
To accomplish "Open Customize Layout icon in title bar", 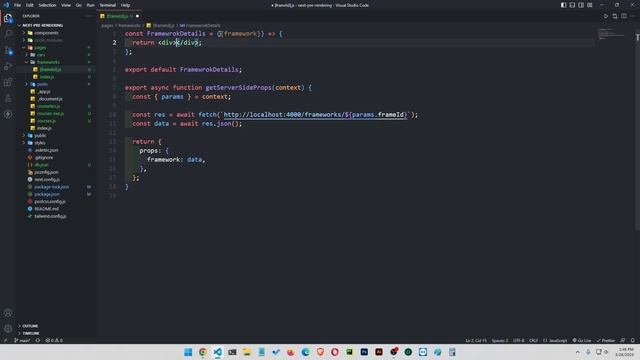I will point(590,5).
